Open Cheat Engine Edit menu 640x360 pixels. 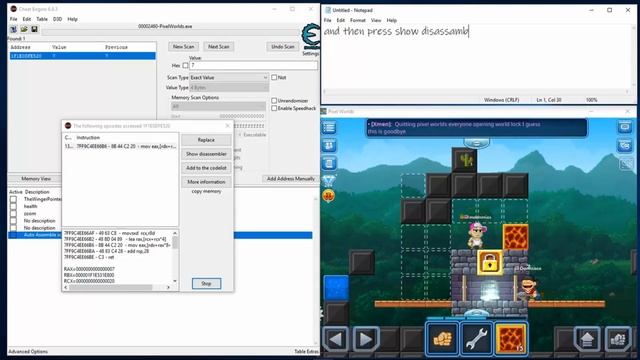point(27,19)
